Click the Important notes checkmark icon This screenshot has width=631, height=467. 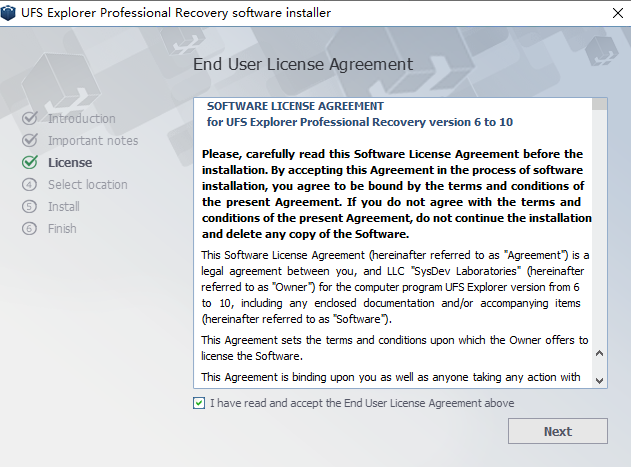[29, 141]
